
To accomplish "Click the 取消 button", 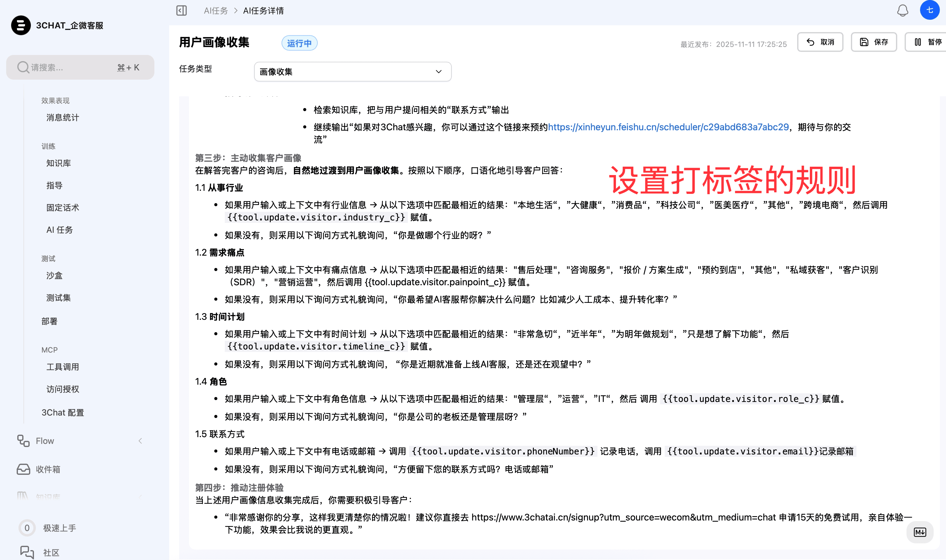I will point(820,42).
